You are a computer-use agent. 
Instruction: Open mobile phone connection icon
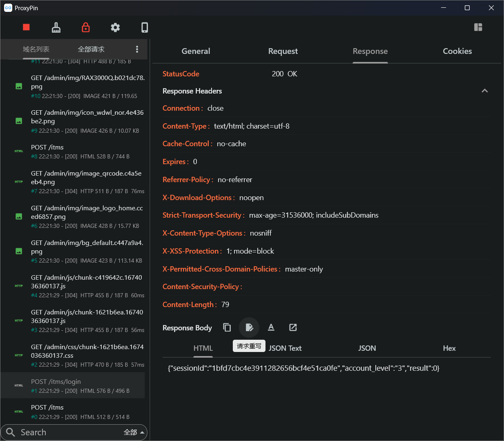(145, 27)
